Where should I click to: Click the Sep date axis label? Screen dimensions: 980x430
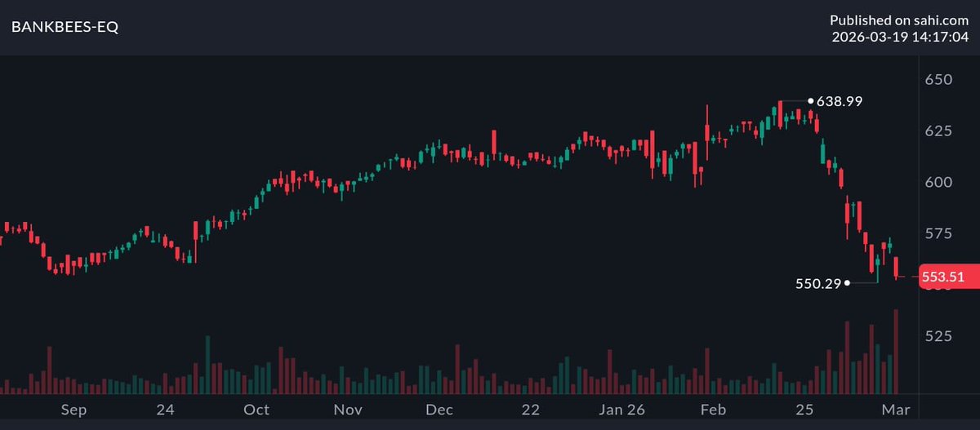[73, 409]
